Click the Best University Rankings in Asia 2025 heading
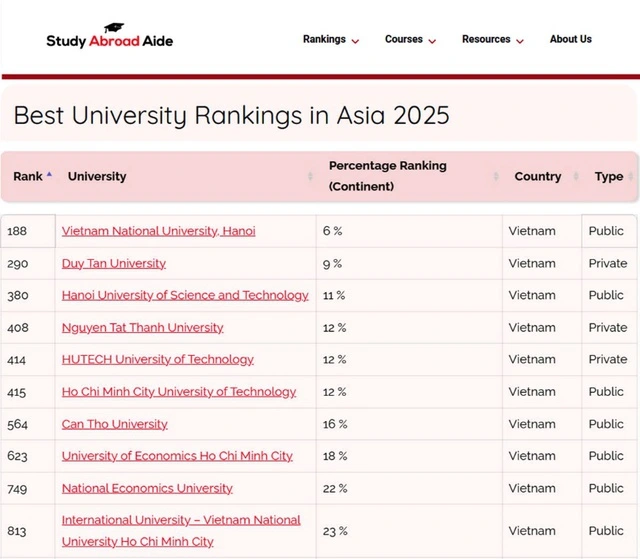This screenshot has height=559, width=640. [231, 115]
